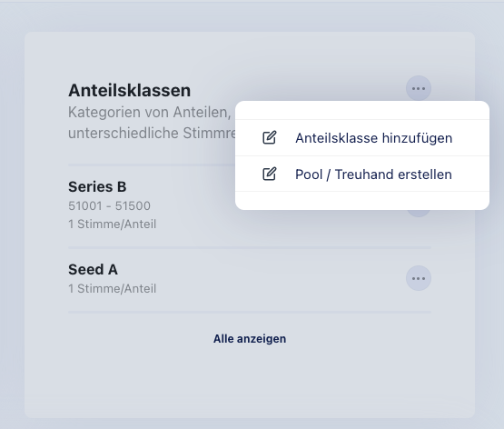Open the three-dot options for Seed A
The height and width of the screenshot is (429, 504).
click(418, 278)
